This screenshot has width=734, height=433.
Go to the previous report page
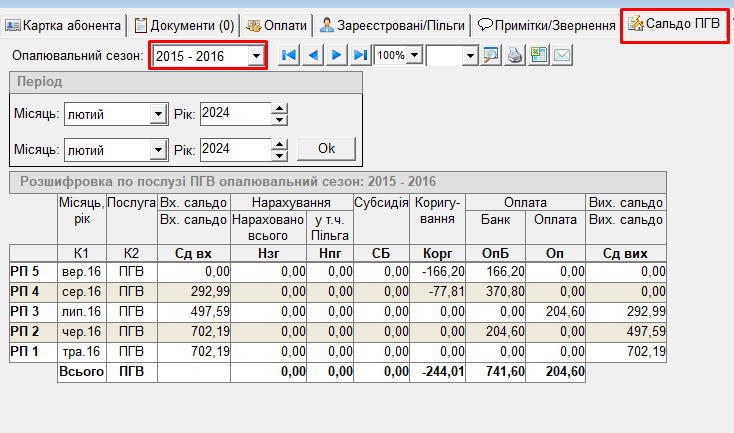click(x=313, y=55)
